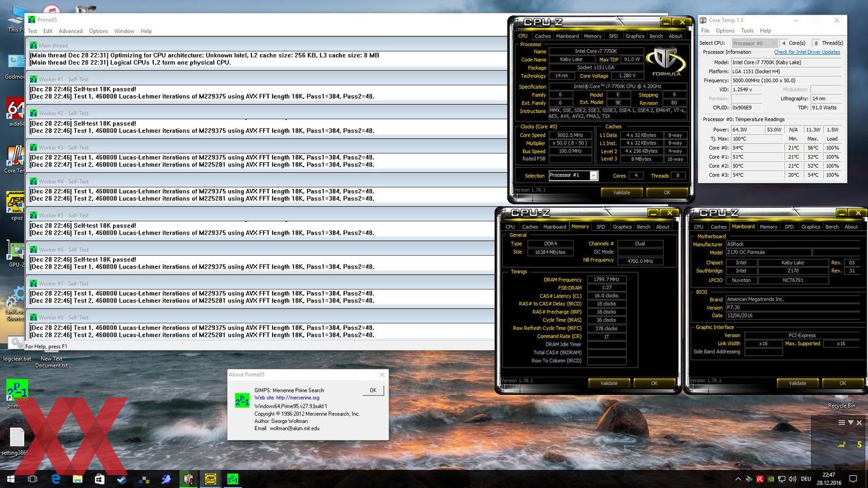Open the volume control tray icon
Viewport: 868px width, 488px height.
pyautogui.click(x=792, y=478)
